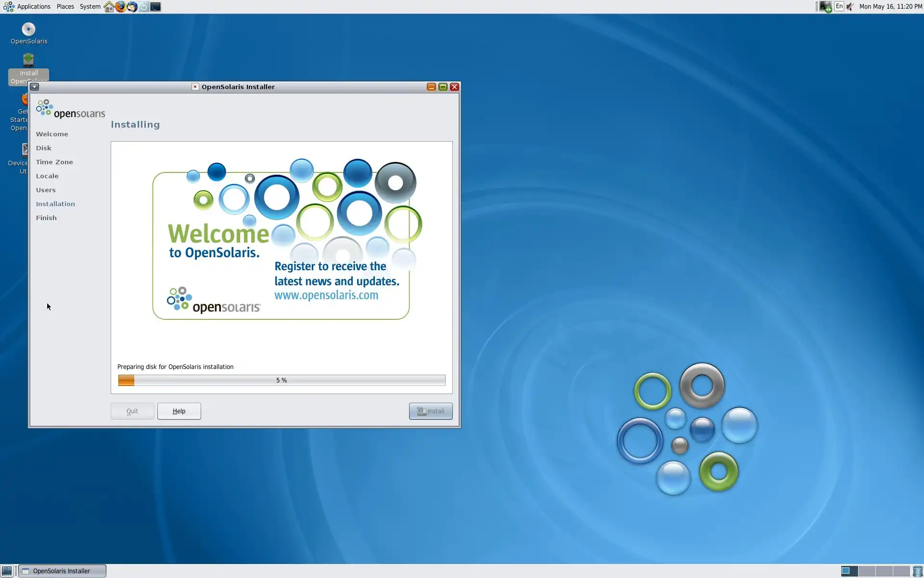Viewport: 924px width, 578px height.
Task: Open the home folder icon
Action: coord(109,7)
